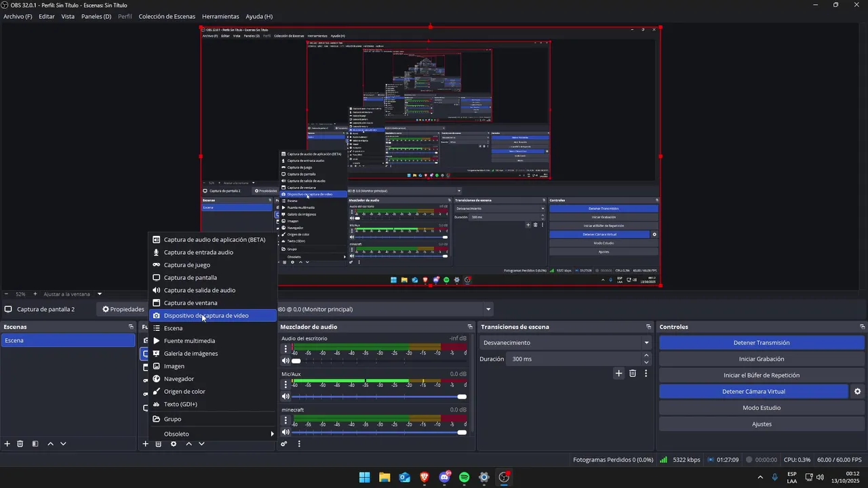Move the source up in the Fuentes toolbar

pyautogui.click(x=189, y=444)
